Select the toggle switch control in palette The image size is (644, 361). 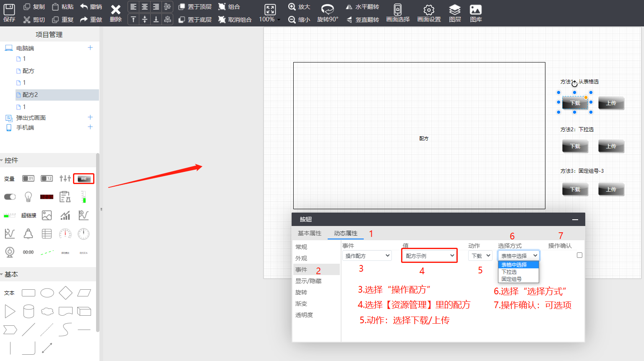pos(10,197)
